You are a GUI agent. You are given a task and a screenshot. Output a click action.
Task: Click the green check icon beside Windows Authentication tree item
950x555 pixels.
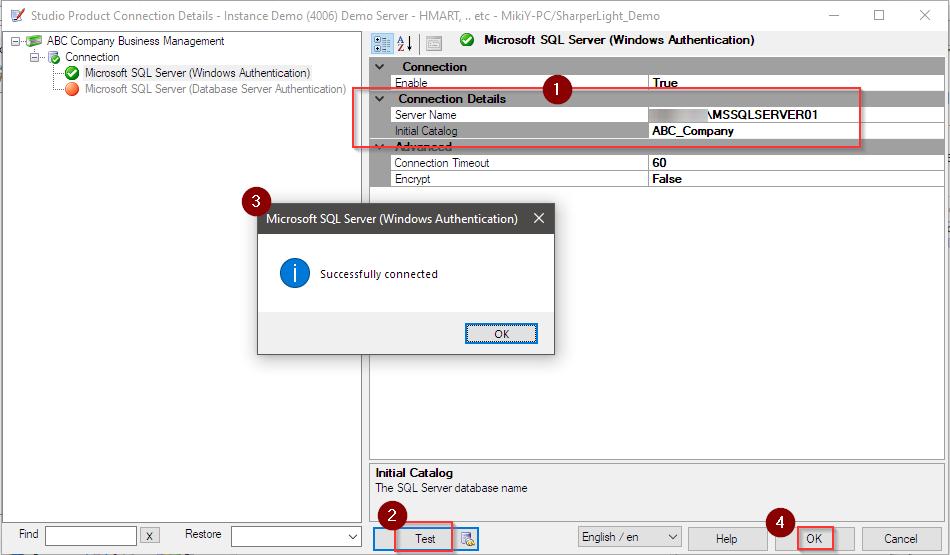click(x=72, y=73)
